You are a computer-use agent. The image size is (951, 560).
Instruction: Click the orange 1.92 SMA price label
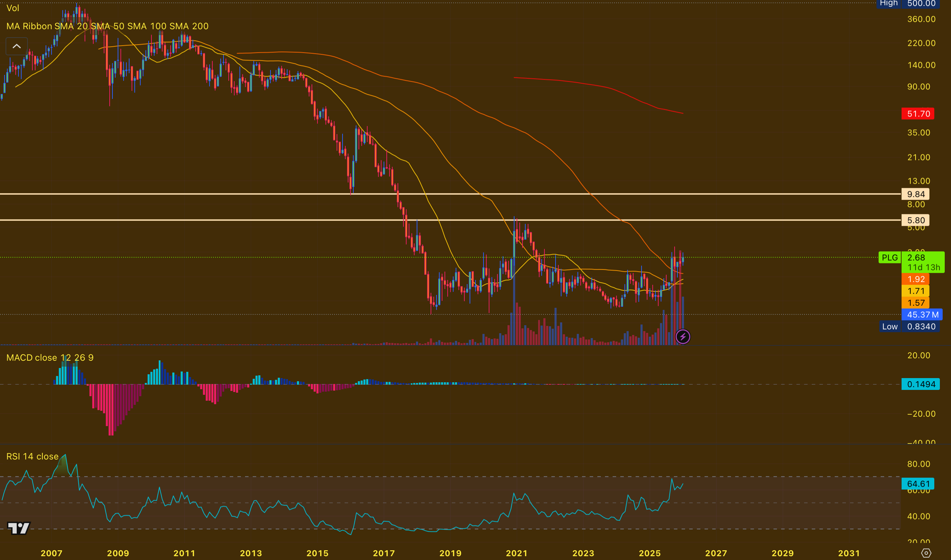[915, 279]
